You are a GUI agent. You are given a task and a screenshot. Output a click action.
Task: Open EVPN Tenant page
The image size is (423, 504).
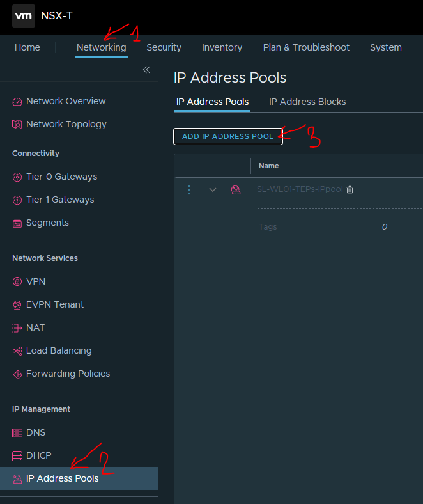tap(55, 304)
